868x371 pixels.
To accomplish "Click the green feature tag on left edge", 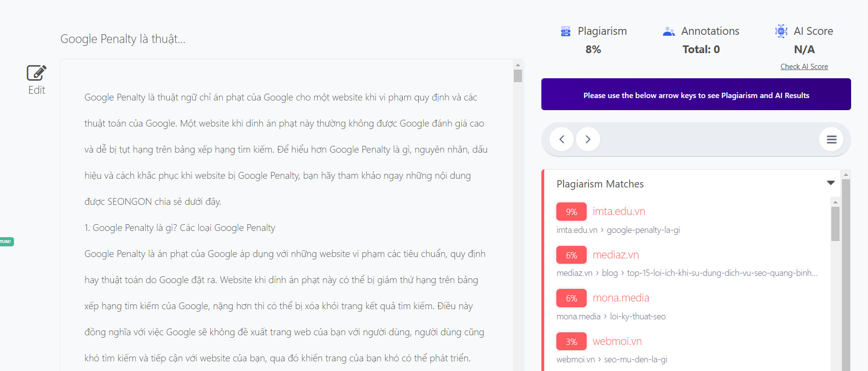I will [x=7, y=242].
